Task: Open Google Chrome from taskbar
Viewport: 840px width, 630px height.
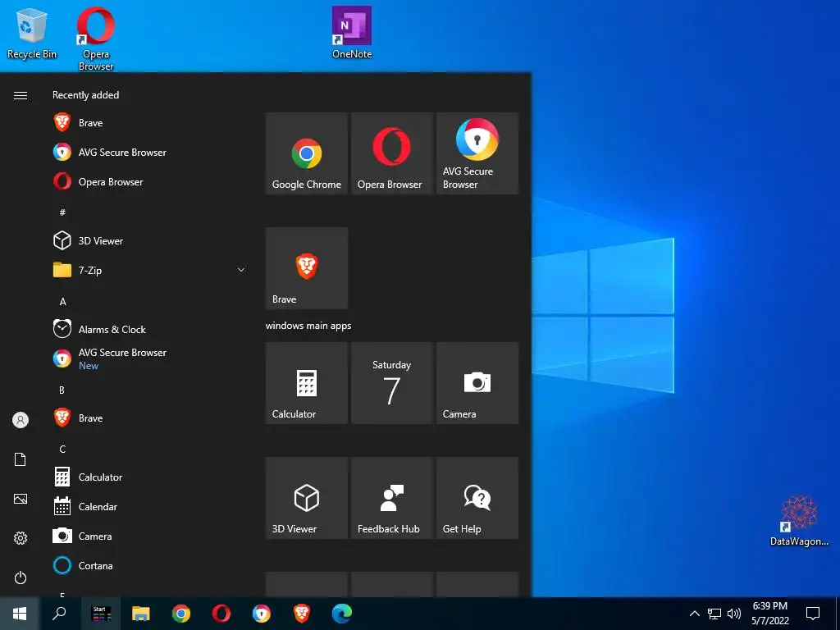Action: pos(181,614)
